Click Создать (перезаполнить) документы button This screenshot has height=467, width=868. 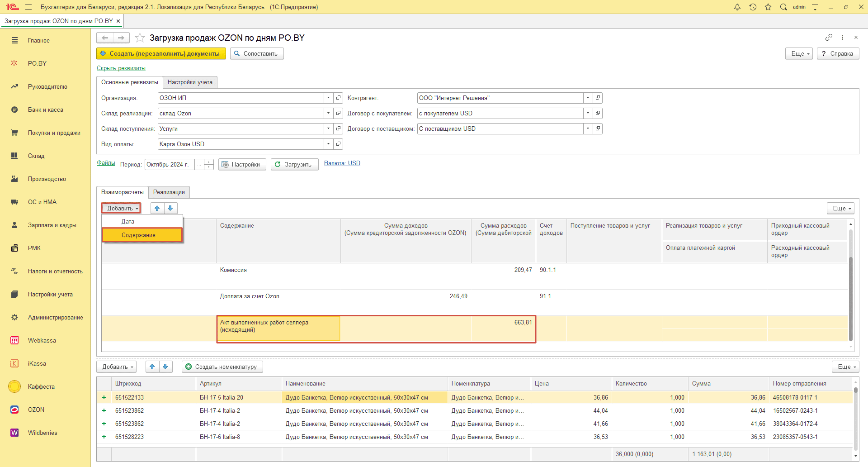(161, 53)
